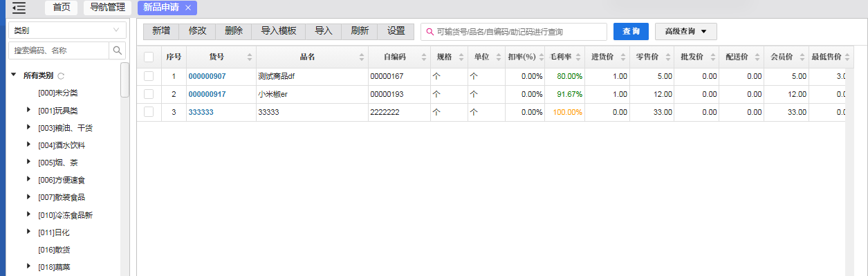Image resolution: width=868 pixels, height=276 pixels.
Task: Collapse the 所有类别 tree root
Action: pos(13,75)
